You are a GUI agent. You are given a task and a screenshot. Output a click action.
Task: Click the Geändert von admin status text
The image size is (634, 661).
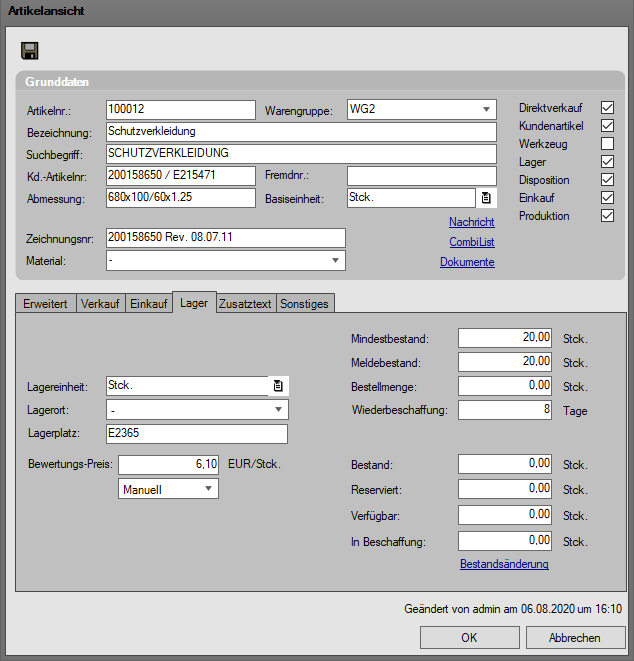513,609
